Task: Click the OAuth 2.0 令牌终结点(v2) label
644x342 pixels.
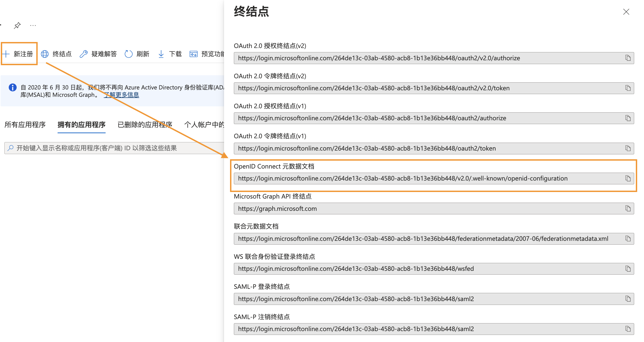Action: point(270,76)
